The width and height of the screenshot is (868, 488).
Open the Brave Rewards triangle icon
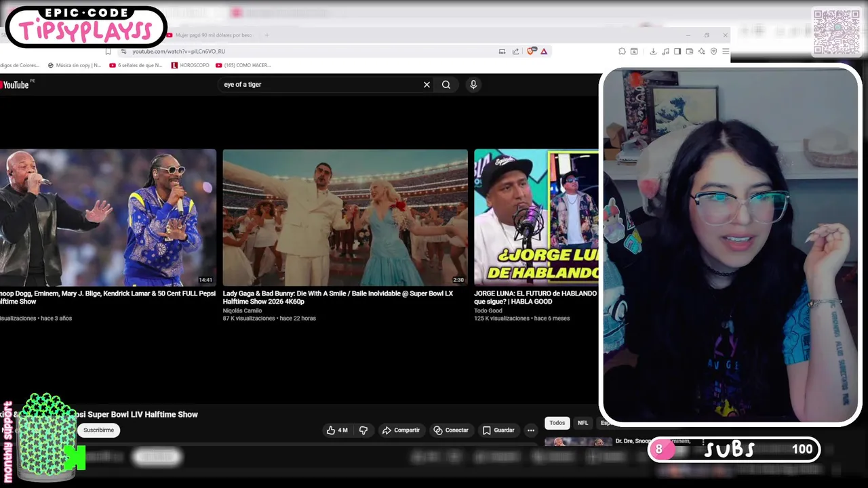(544, 52)
